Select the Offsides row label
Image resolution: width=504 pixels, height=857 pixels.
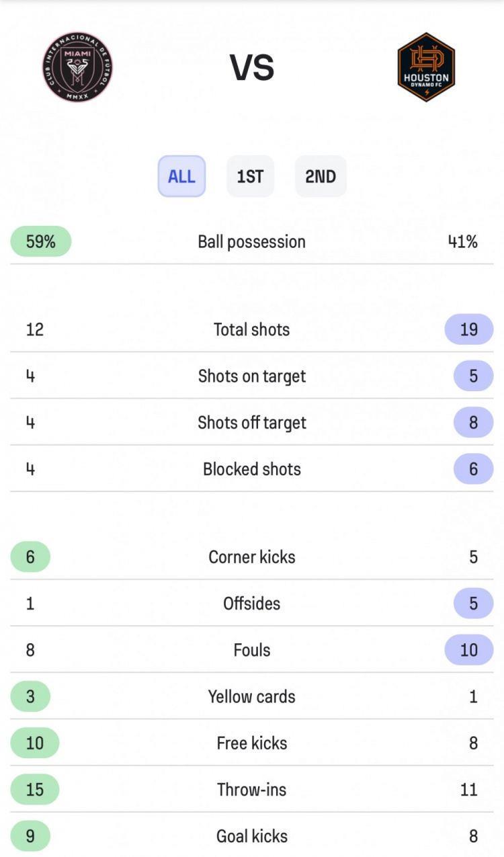pos(251,604)
